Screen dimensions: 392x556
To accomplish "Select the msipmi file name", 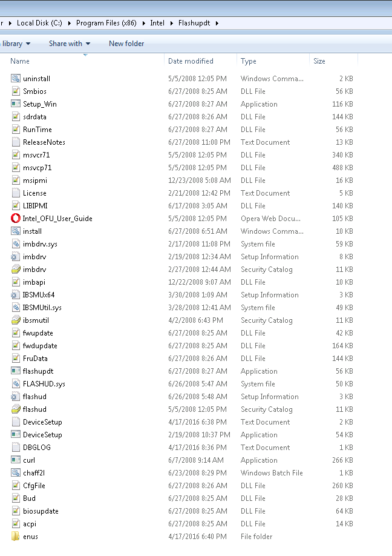I will [x=34, y=180].
